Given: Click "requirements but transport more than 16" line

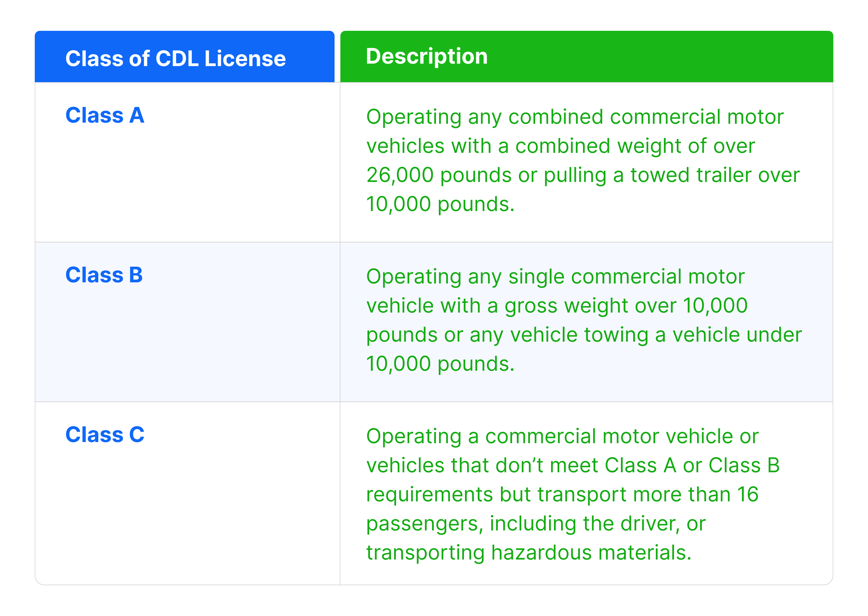Looking at the screenshot, I should tap(562, 495).
